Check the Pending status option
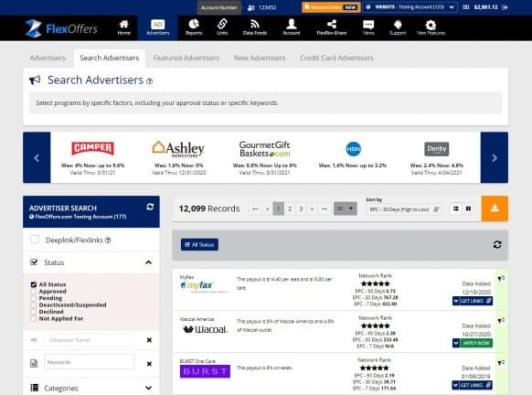 [33, 298]
